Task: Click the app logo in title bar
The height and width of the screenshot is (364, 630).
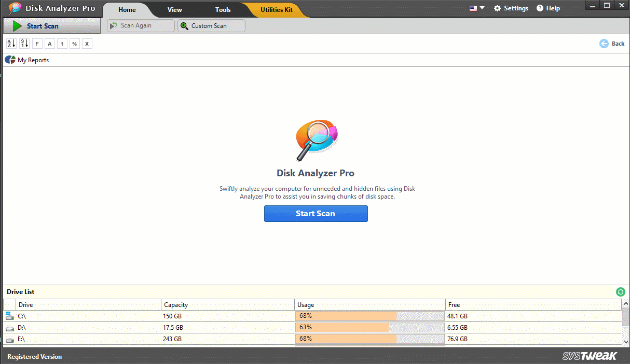Action: tap(15, 8)
